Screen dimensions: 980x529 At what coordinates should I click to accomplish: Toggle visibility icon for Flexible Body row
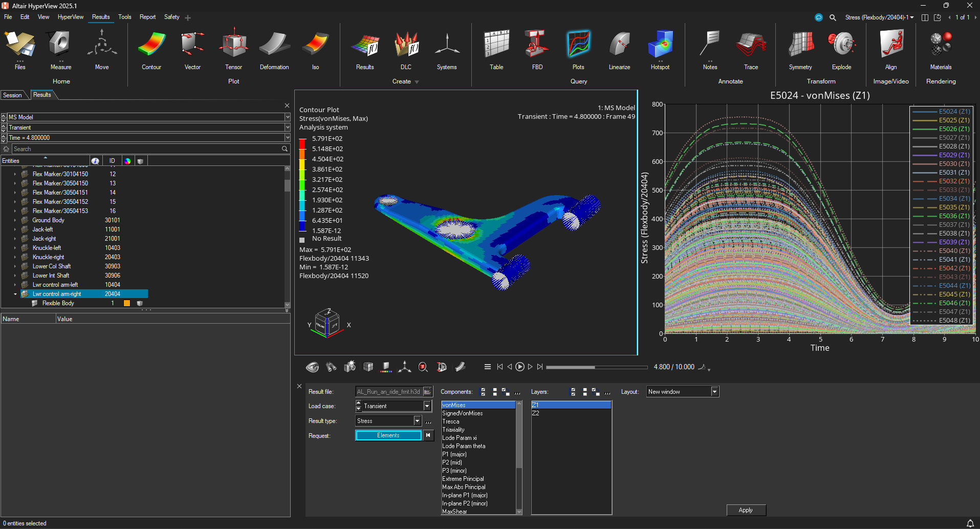140,303
